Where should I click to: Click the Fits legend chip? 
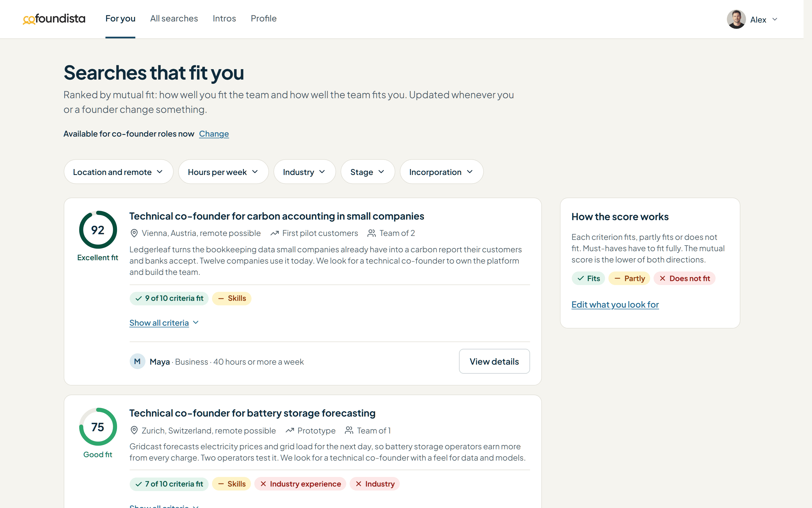tap(588, 278)
